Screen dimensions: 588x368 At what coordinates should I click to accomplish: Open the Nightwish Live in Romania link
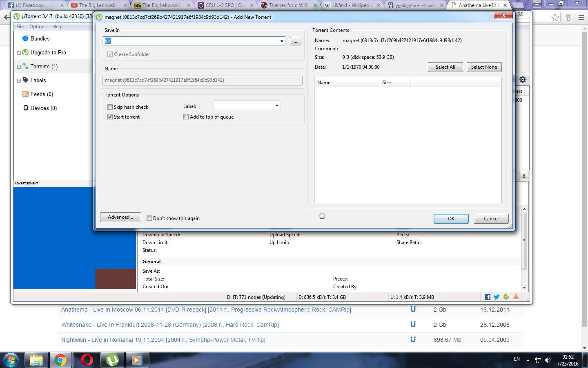[x=163, y=340]
